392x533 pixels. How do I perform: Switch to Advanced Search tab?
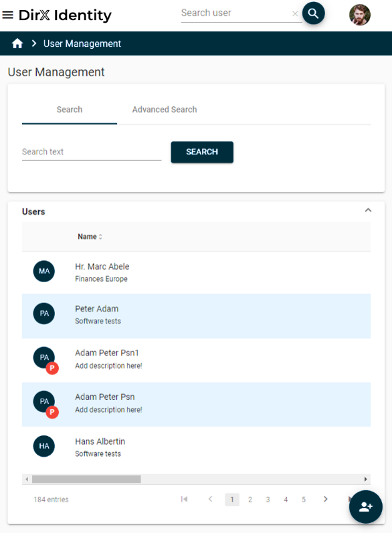tap(165, 110)
